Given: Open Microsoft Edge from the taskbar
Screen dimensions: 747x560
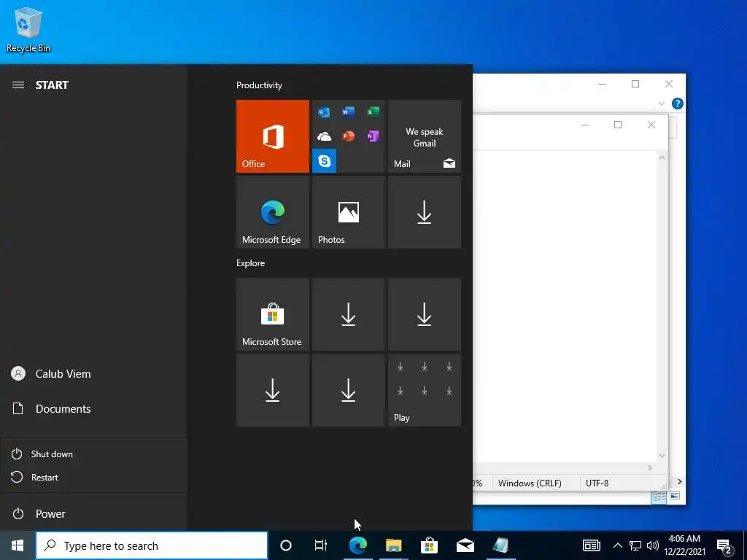Looking at the screenshot, I should 357,545.
